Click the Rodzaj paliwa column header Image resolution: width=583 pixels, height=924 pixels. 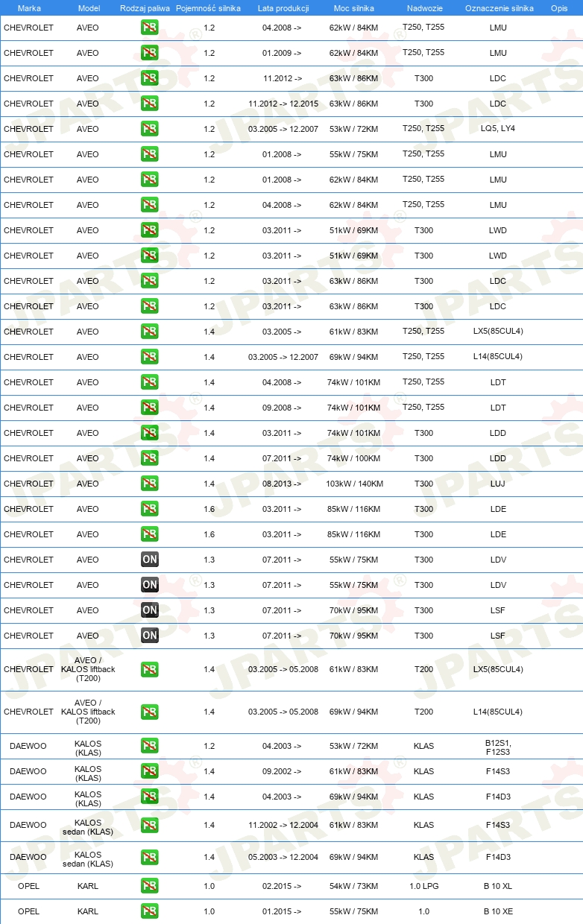point(145,8)
